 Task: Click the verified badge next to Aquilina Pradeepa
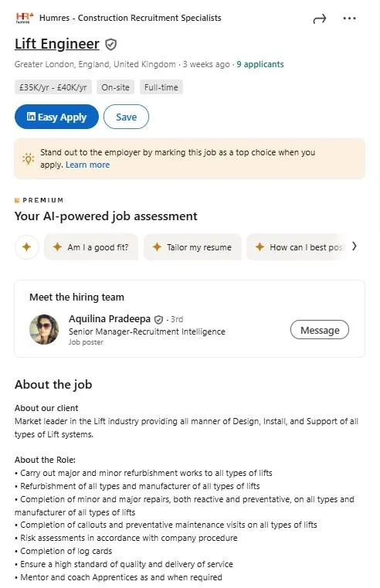[158, 320]
